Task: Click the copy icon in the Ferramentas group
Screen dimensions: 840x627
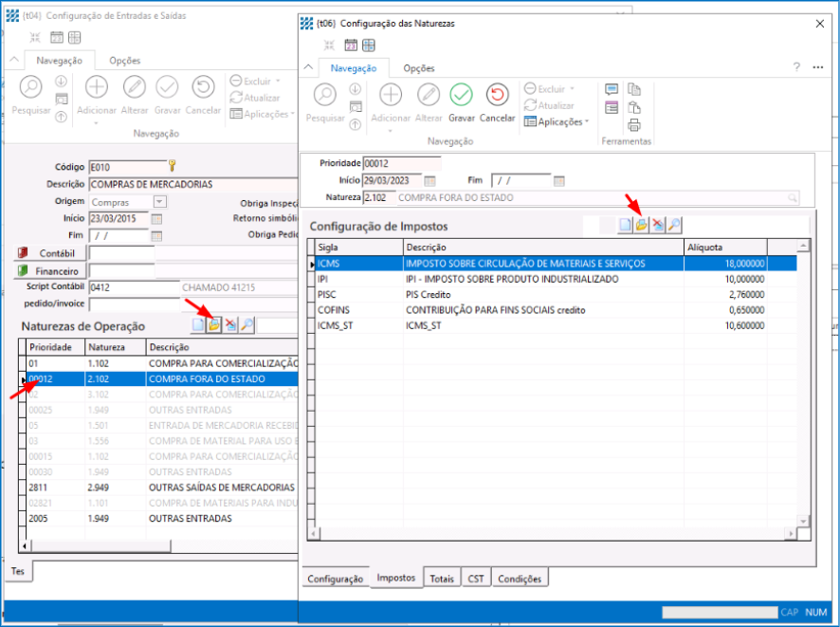Action: [634, 89]
